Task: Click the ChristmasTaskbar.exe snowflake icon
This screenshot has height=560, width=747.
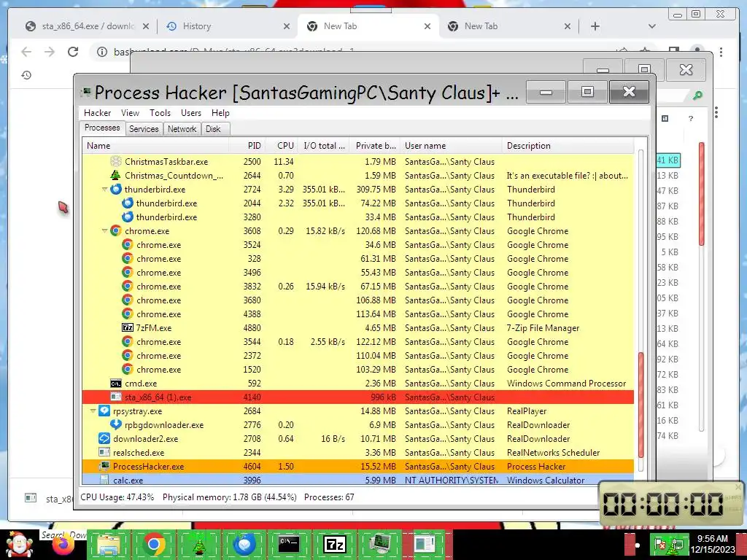Action: tap(116, 161)
